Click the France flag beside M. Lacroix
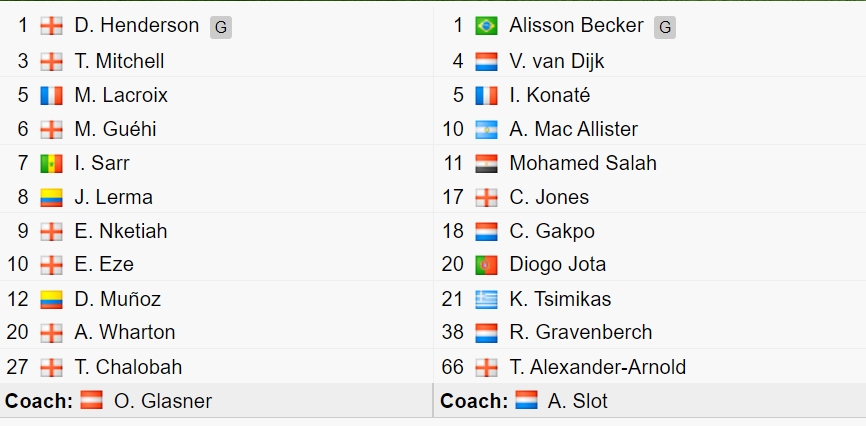 coord(51,96)
